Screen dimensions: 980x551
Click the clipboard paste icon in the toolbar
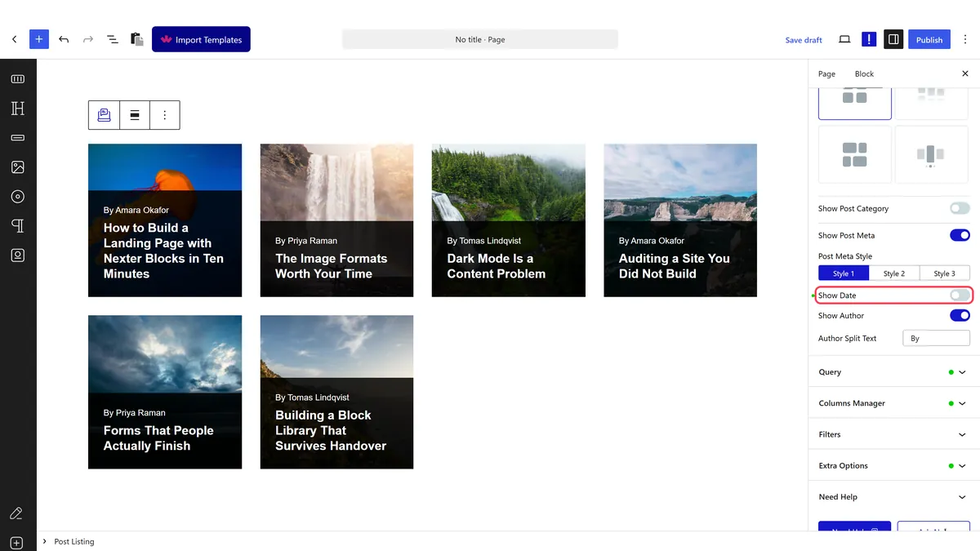pyautogui.click(x=137, y=39)
